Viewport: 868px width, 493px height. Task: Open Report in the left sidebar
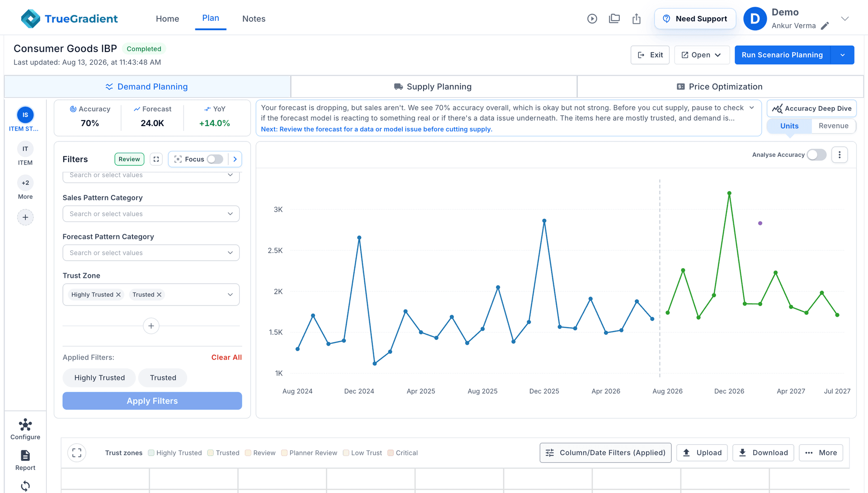pos(25,460)
